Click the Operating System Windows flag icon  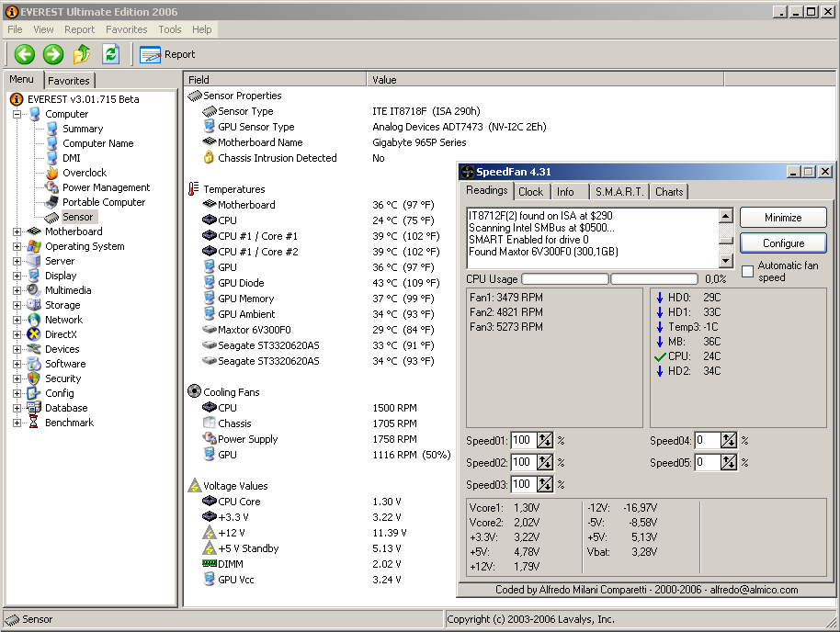34,246
